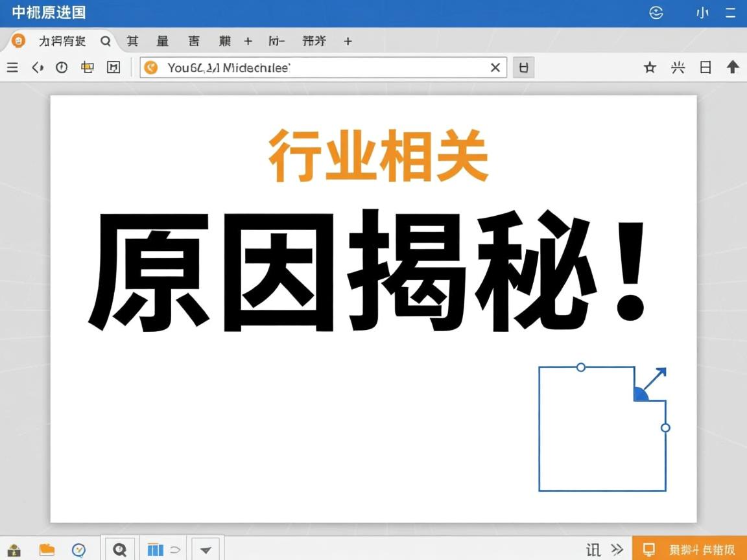
Task: Click the back navigation arrow
Action: pos(37,67)
